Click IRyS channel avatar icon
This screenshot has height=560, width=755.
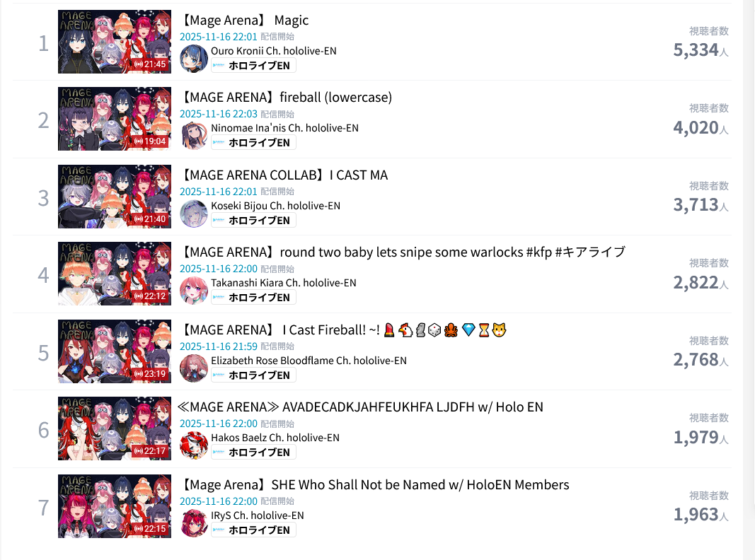point(194,523)
